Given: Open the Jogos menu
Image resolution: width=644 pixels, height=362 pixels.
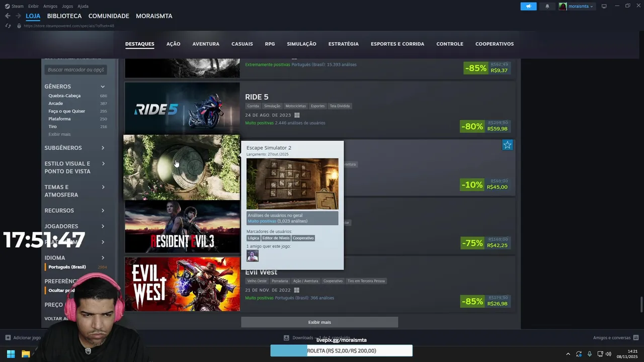Looking at the screenshot, I should [67, 6].
